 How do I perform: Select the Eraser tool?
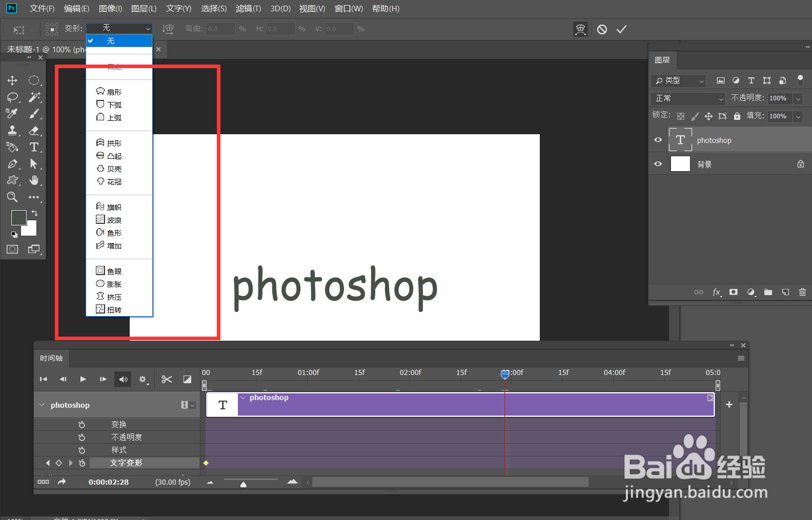[34, 131]
